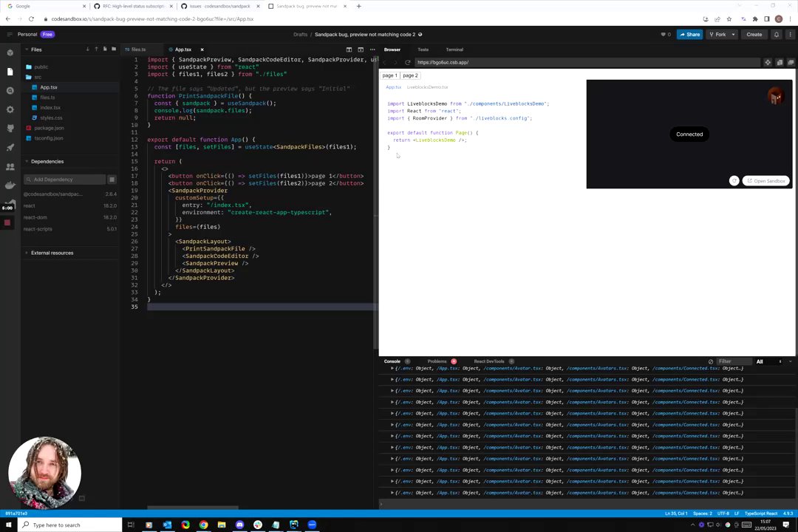Click the new file icon in Files header
The height and width of the screenshot is (532, 798).
click(105, 50)
